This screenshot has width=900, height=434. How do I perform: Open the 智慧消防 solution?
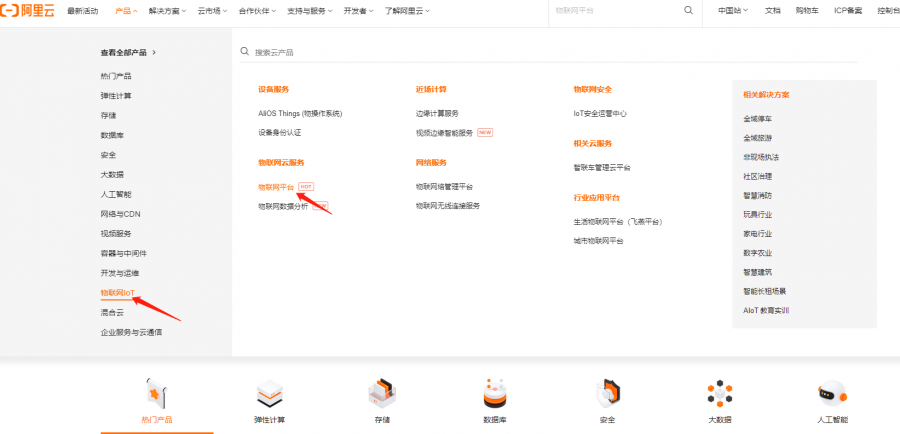coord(757,195)
